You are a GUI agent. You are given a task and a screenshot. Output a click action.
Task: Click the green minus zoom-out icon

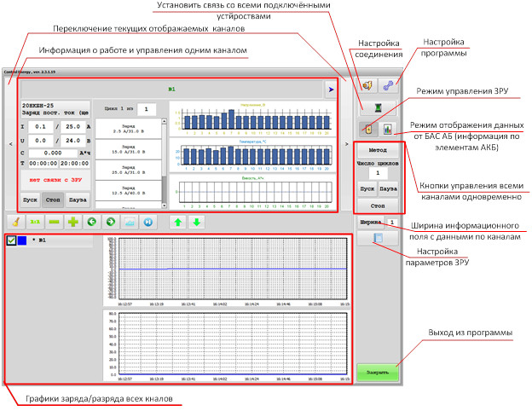click(55, 222)
